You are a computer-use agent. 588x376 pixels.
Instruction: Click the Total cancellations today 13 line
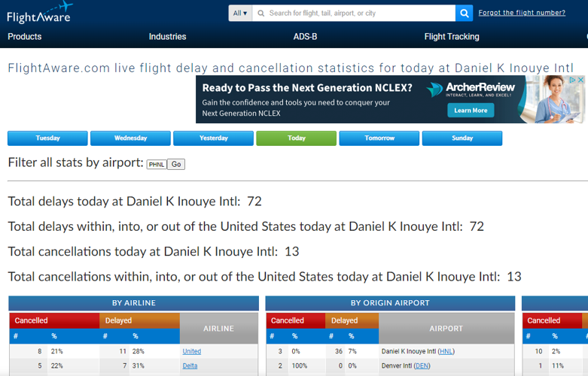154,252
